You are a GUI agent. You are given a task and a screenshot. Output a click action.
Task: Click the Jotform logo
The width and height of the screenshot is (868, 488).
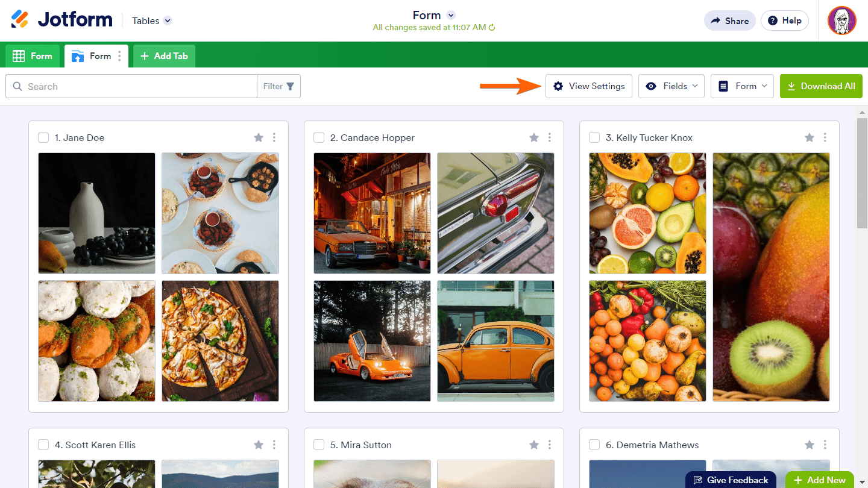pyautogui.click(x=61, y=20)
